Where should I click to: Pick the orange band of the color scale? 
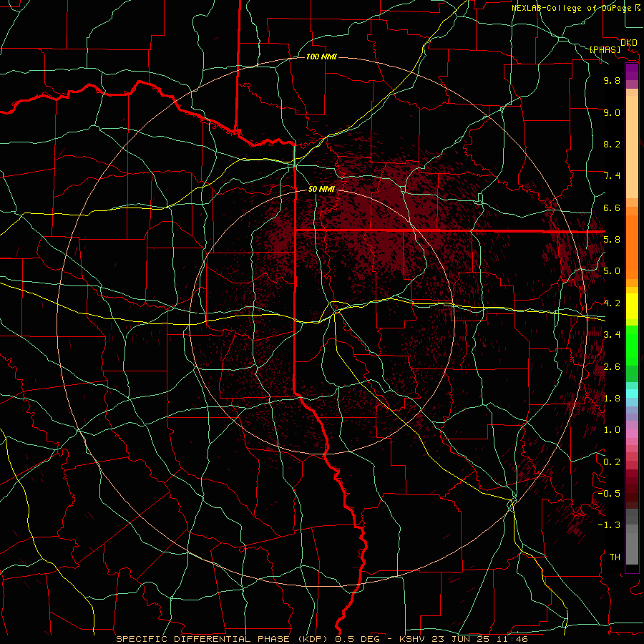tap(632, 248)
